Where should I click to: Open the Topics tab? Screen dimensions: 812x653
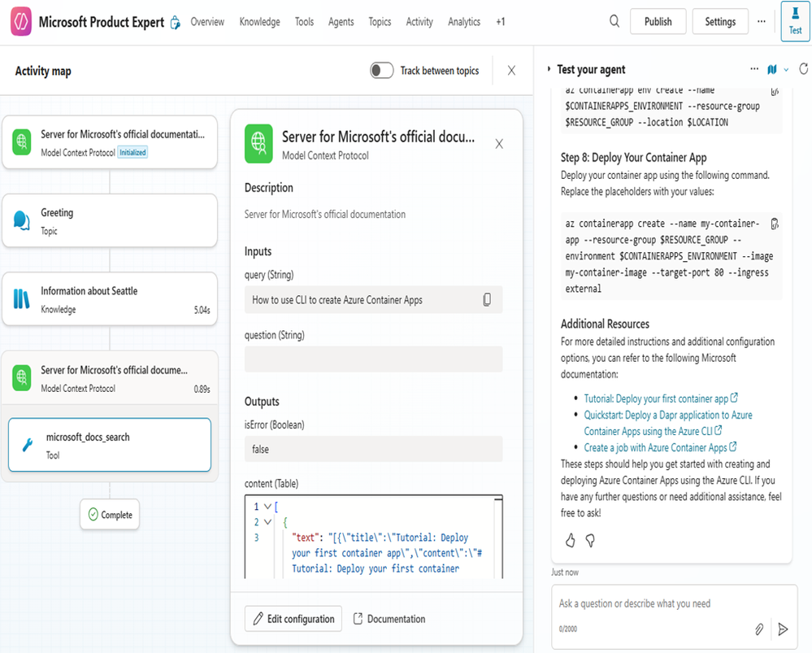click(x=380, y=22)
